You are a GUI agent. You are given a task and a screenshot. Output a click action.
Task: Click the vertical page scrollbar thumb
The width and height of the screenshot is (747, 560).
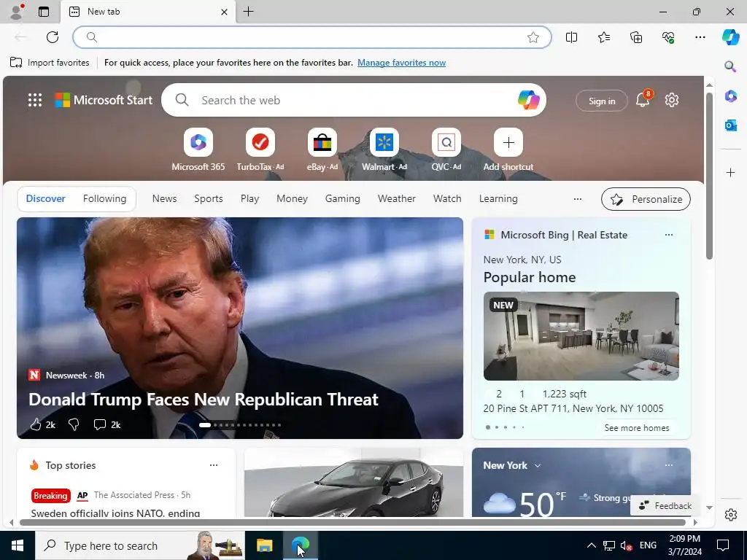pos(709,176)
